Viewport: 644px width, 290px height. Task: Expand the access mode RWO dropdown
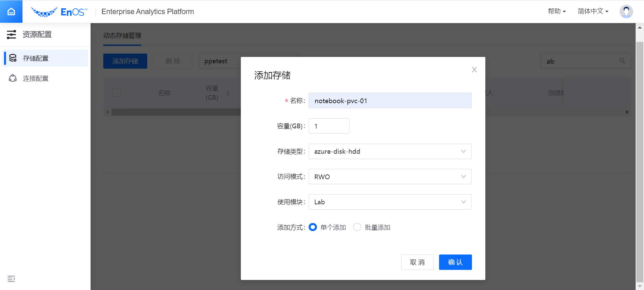click(390, 176)
